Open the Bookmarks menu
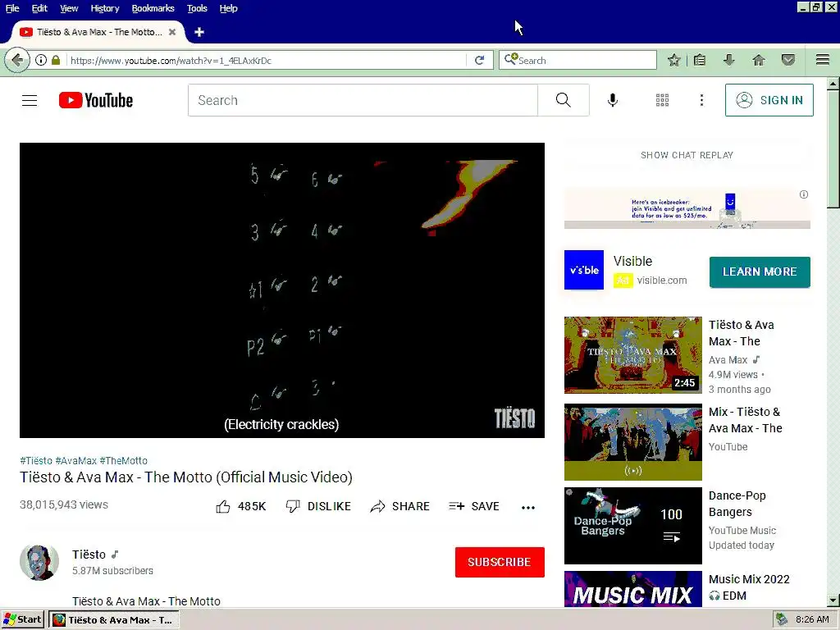The image size is (840, 630). pyautogui.click(x=153, y=8)
